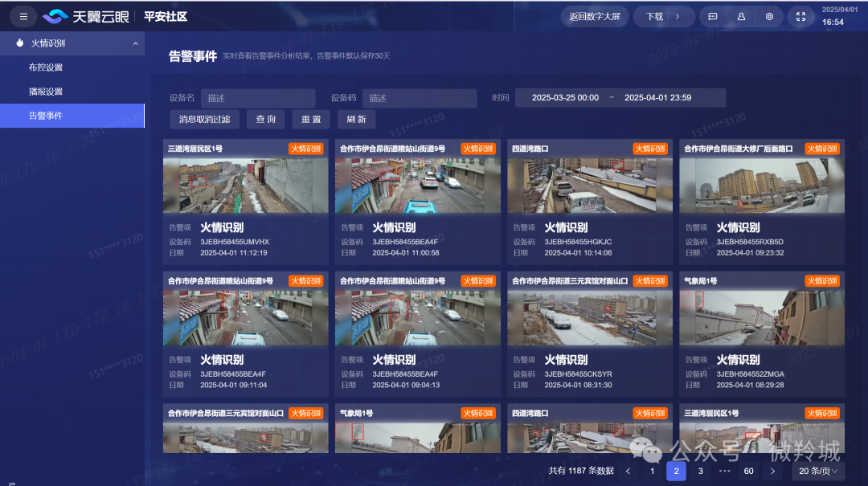Open the message icon in the header
The width and height of the screenshot is (868, 486).
click(x=712, y=17)
